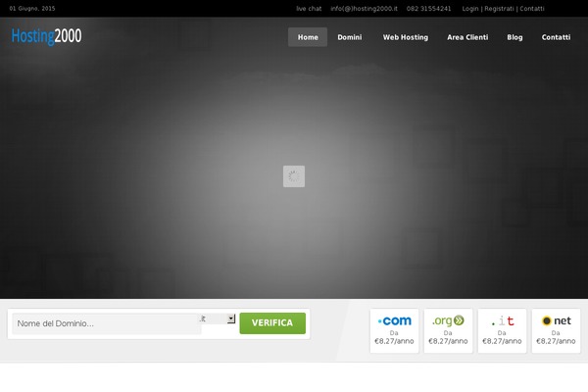Select the .com domain price card
The image size is (588, 392).
coord(394,330)
